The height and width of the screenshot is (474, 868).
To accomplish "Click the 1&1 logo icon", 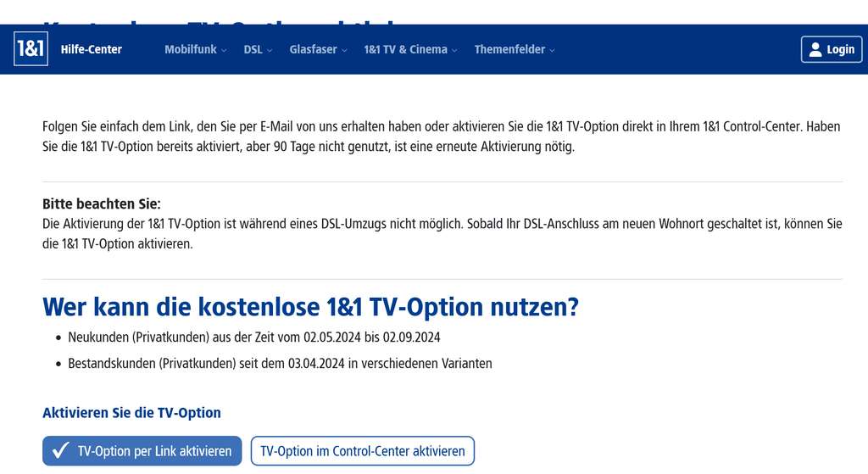I will point(31,48).
